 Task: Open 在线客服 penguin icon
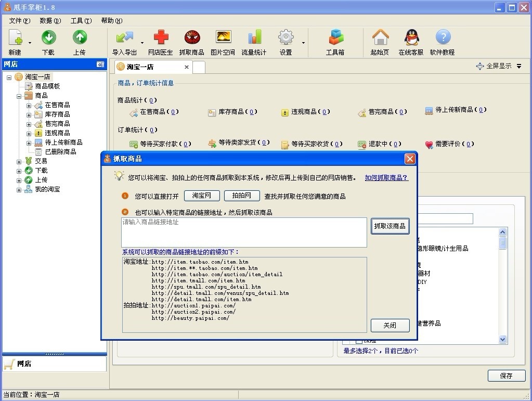click(411, 37)
